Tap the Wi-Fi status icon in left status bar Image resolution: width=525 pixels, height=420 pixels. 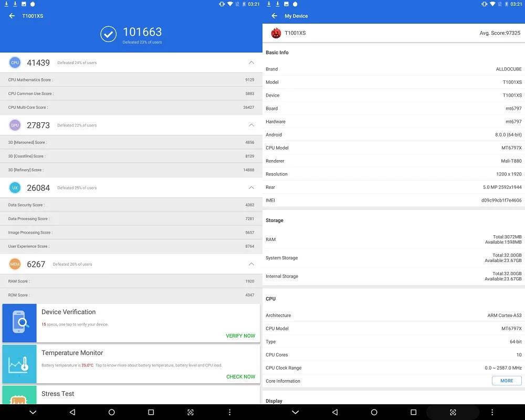click(230, 4)
